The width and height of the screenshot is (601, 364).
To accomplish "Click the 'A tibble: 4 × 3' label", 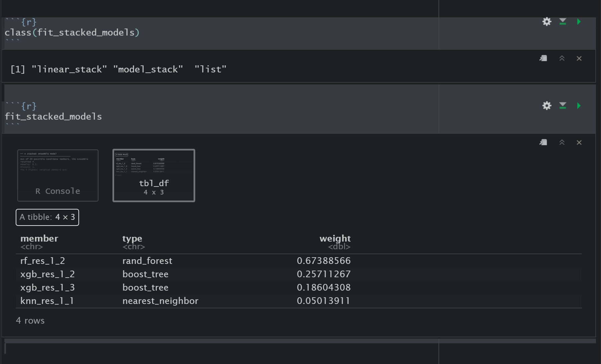I will (x=47, y=217).
